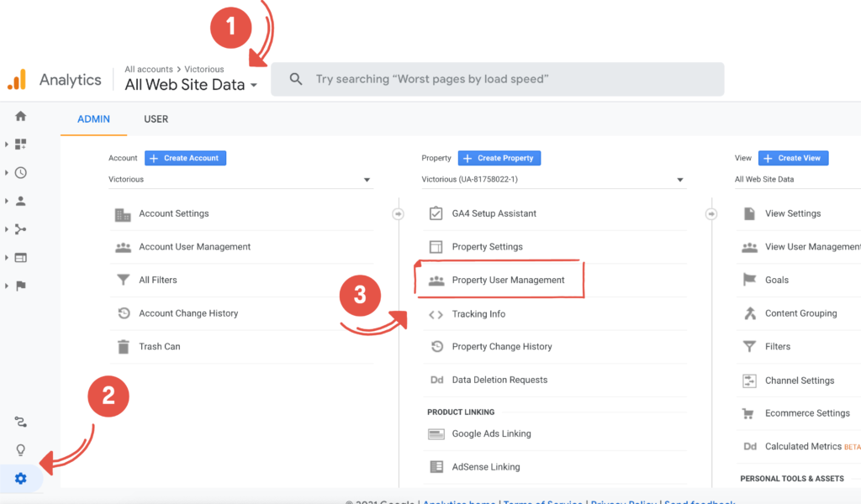
Task: Select the ADMIN tab
Action: click(x=93, y=119)
